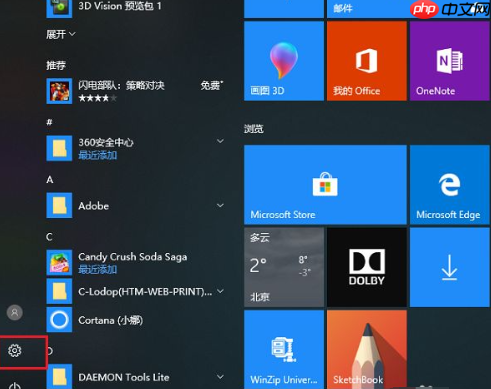
Task: Open the WinZip Universal tile
Action: [284, 350]
